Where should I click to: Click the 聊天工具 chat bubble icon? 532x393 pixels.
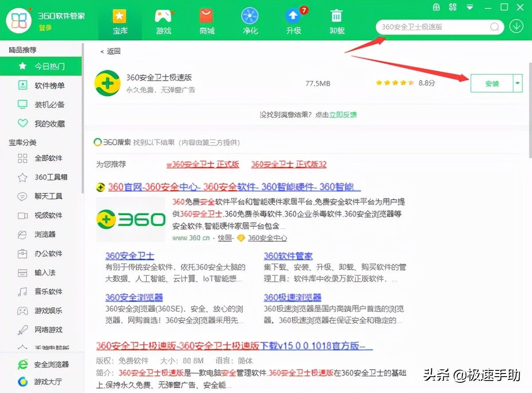pyautogui.click(x=22, y=196)
